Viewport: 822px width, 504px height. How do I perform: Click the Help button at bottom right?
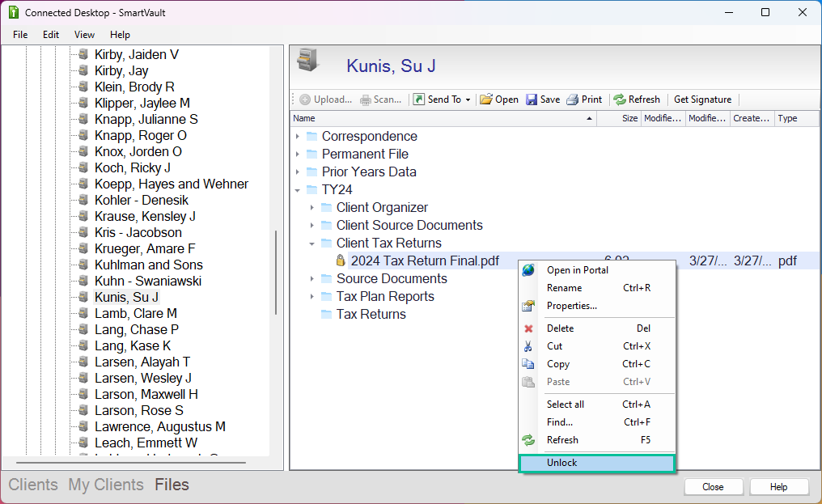tap(778, 487)
